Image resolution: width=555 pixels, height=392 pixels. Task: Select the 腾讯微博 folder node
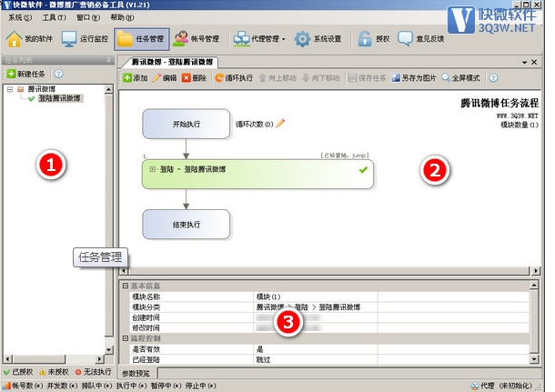tap(42, 89)
